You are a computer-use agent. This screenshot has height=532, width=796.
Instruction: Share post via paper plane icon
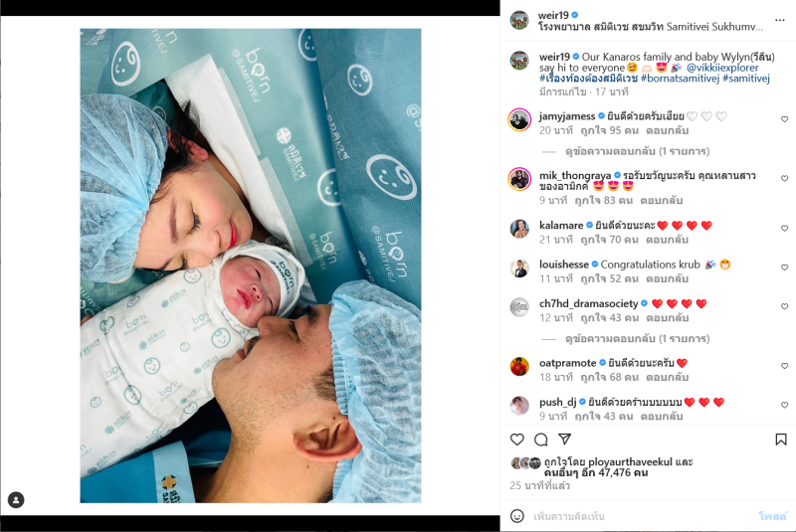pyautogui.click(x=564, y=439)
